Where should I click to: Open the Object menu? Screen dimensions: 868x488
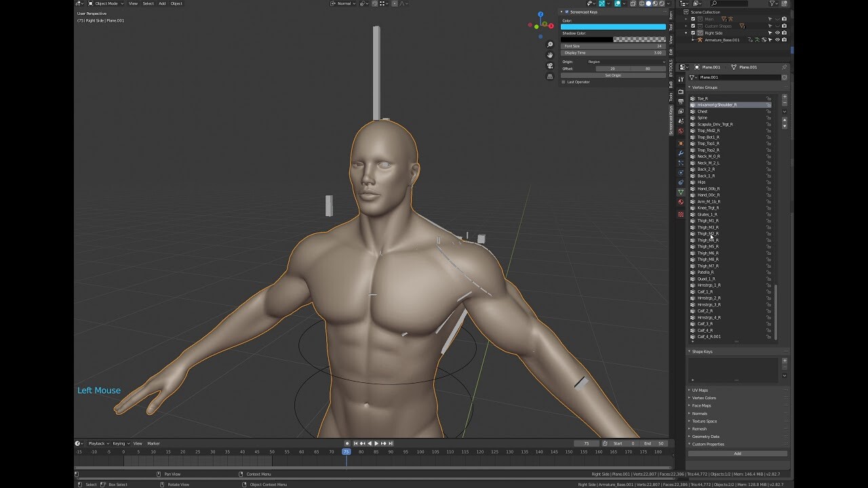point(176,3)
